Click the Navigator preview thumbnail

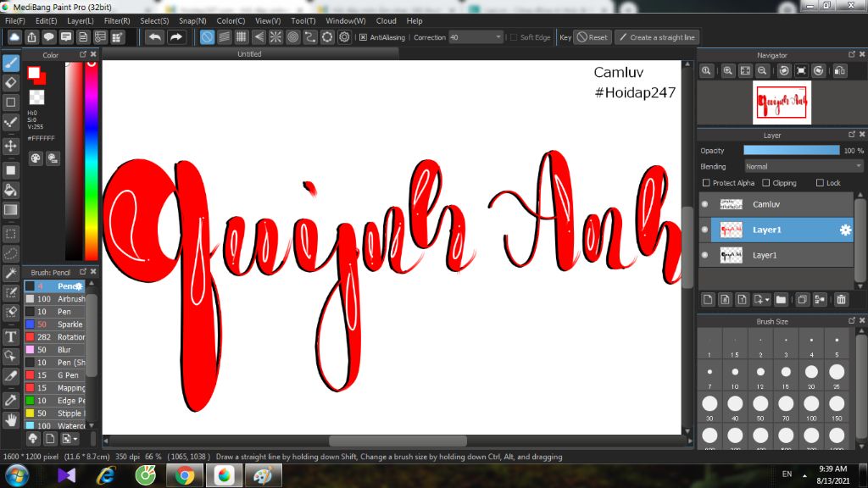coord(782,103)
